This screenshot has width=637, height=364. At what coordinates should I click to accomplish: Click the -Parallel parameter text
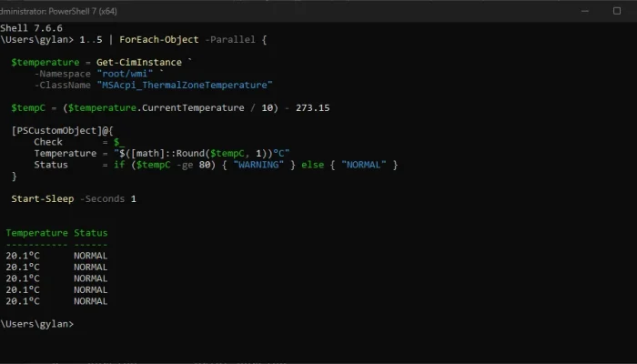coord(230,39)
